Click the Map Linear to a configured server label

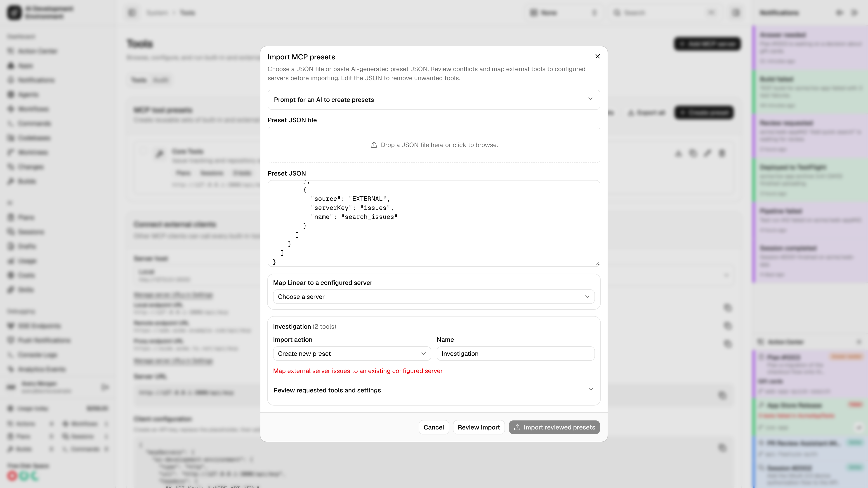pyautogui.click(x=323, y=283)
